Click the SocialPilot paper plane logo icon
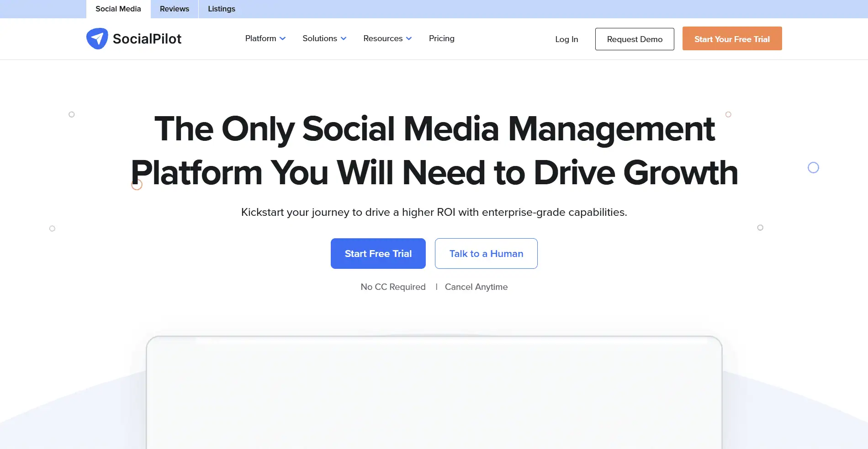Viewport: 868px width, 449px height. [97, 38]
